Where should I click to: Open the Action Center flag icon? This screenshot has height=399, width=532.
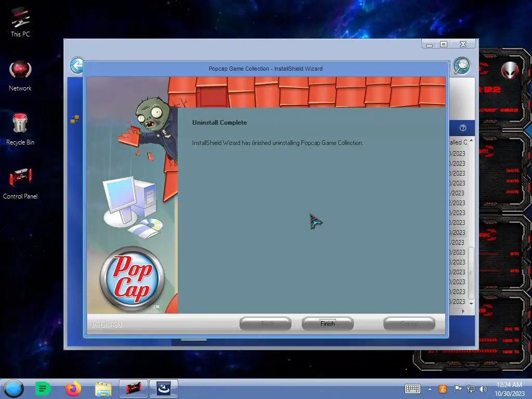point(457,389)
